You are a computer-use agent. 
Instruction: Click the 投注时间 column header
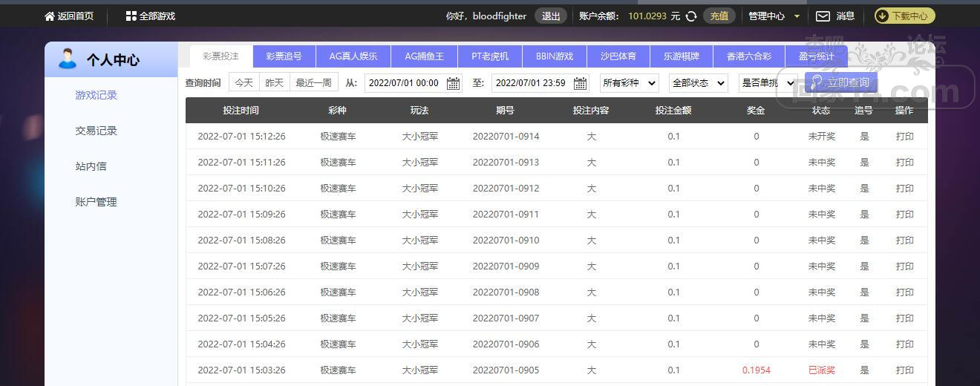point(241,111)
